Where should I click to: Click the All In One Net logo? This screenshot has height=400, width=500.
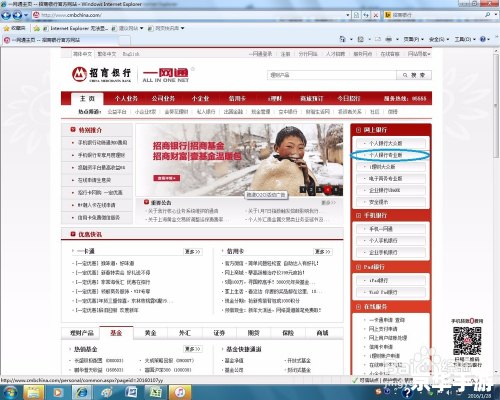click(166, 75)
